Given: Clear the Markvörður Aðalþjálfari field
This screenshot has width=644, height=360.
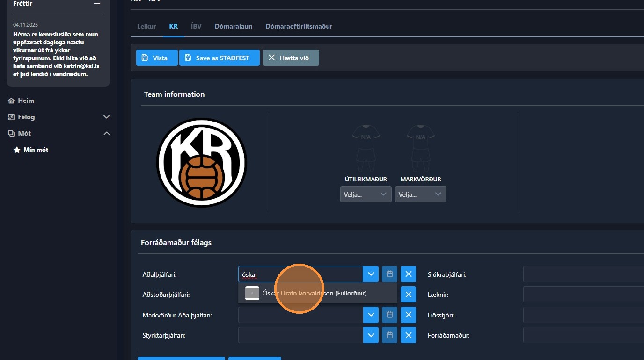Looking at the screenshot, I should point(408,315).
